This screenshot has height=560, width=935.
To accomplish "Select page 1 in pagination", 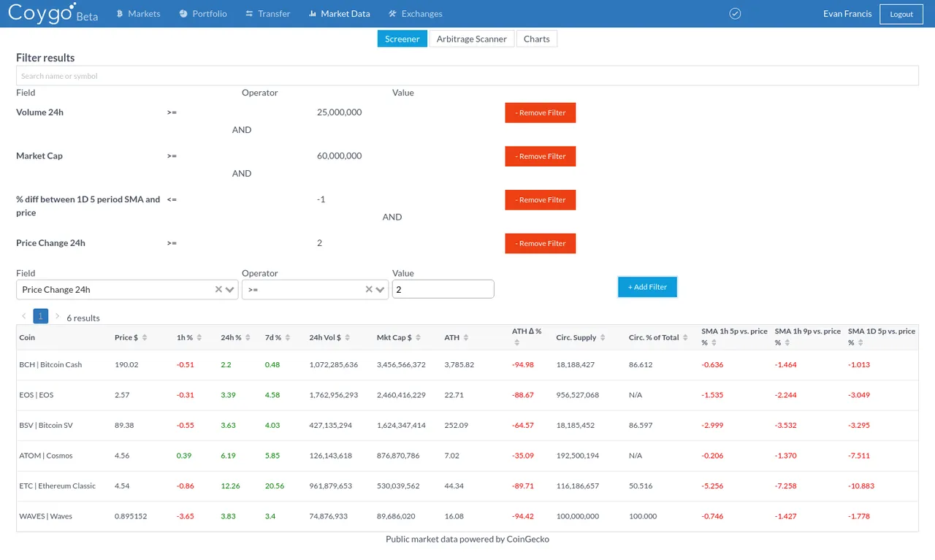I will (x=41, y=316).
